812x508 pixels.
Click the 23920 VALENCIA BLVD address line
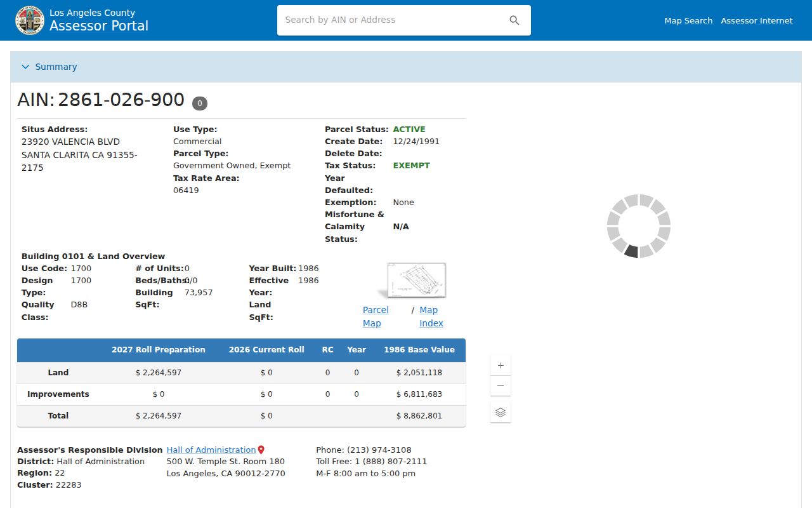[x=70, y=142]
